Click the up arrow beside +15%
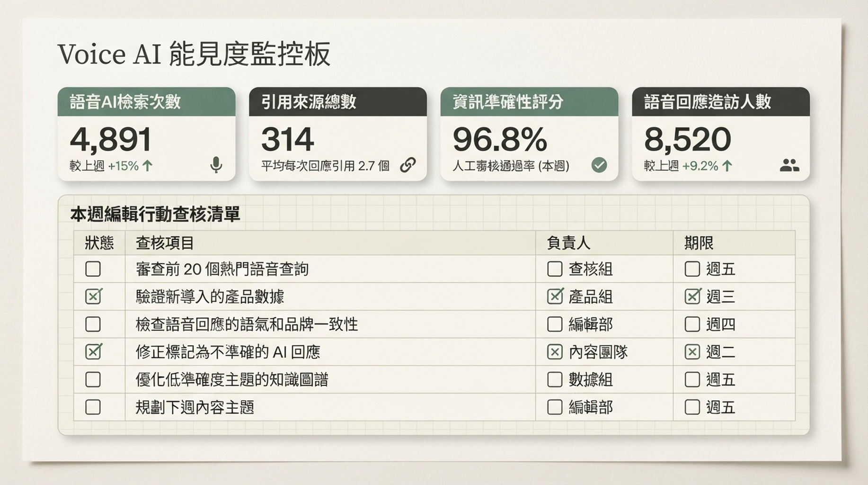868x485 pixels. pyautogui.click(x=148, y=165)
